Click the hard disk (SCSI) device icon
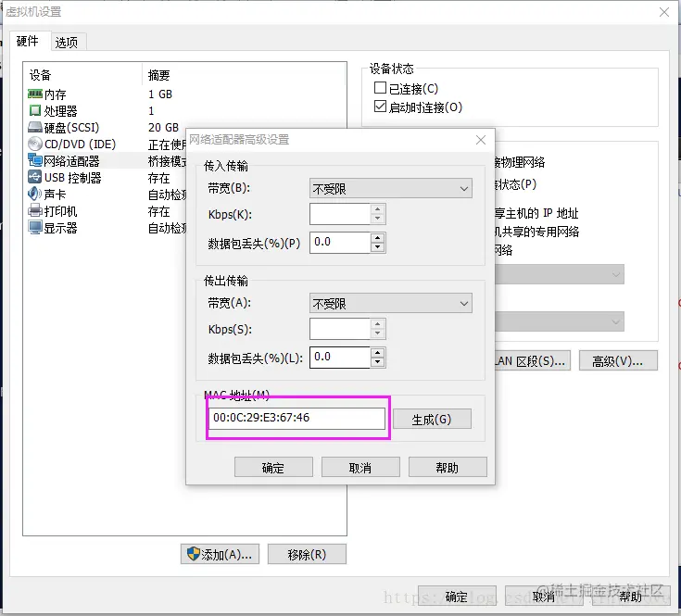681x616 pixels. 35,127
